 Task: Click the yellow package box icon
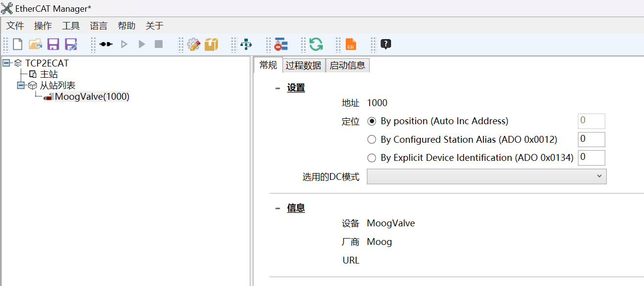(x=211, y=44)
